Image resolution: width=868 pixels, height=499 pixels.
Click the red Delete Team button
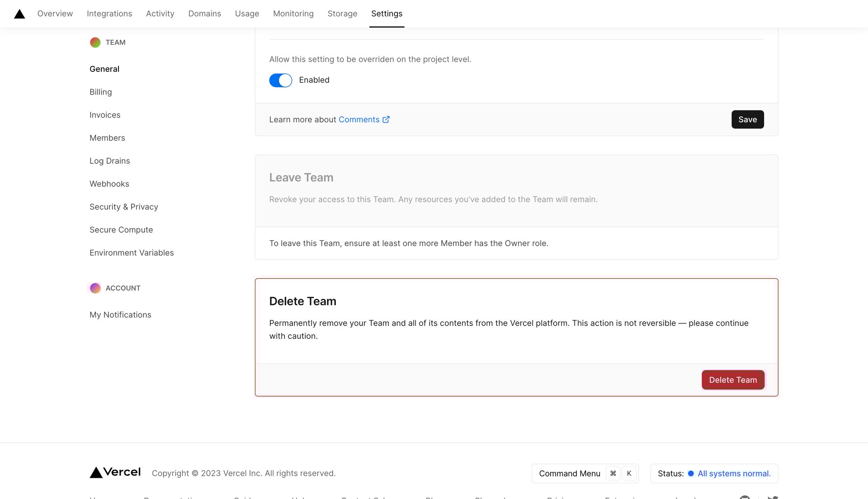(x=733, y=380)
